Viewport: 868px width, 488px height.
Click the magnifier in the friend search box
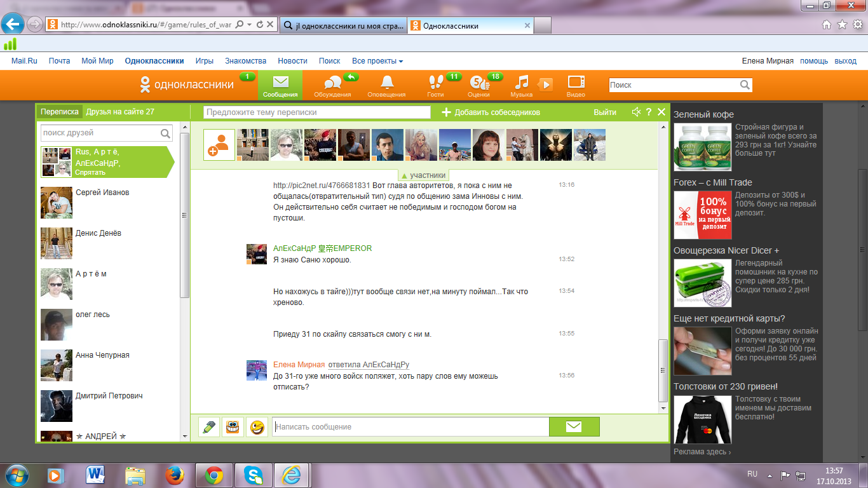click(165, 133)
